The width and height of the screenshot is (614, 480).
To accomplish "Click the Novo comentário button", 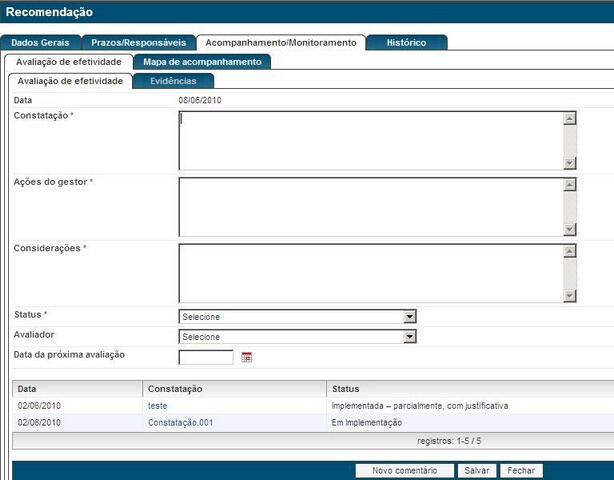I will click(x=405, y=470).
